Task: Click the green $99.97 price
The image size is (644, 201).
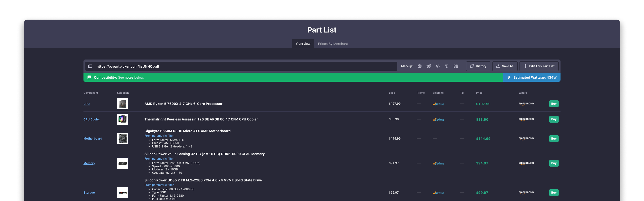Action: click(x=482, y=193)
